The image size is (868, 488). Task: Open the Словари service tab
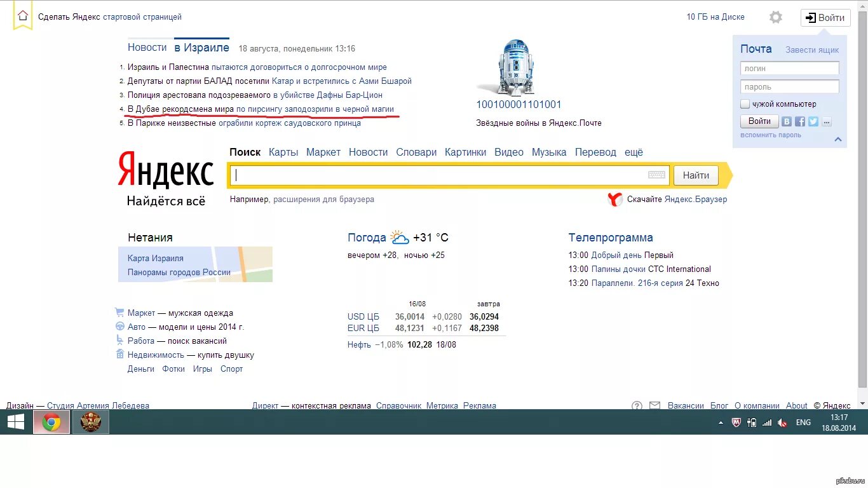416,152
